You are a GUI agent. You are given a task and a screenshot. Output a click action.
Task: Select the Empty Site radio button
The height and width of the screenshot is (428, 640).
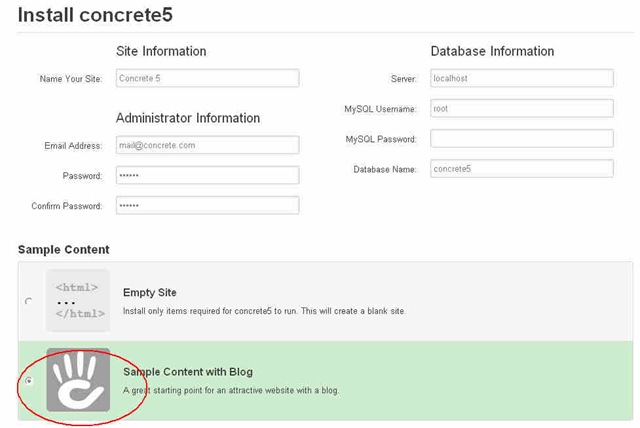(x=28, y=301)
